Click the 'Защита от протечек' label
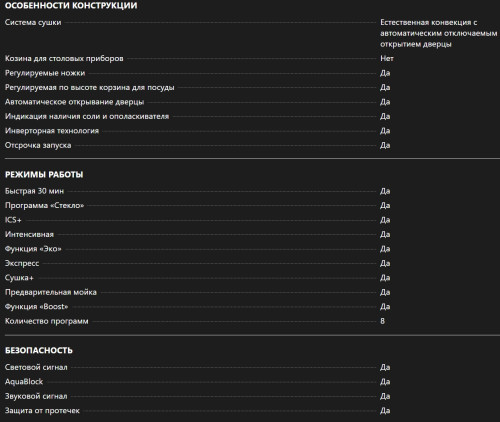500x422 pixels. tap(42, 411)
